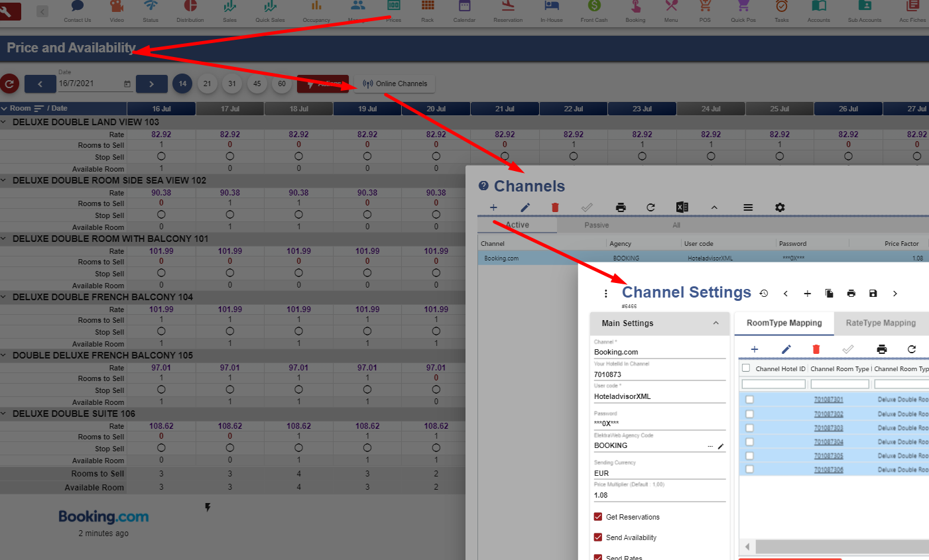
Task: Edit the channel with Channels pencil icon
Action: 525,207
